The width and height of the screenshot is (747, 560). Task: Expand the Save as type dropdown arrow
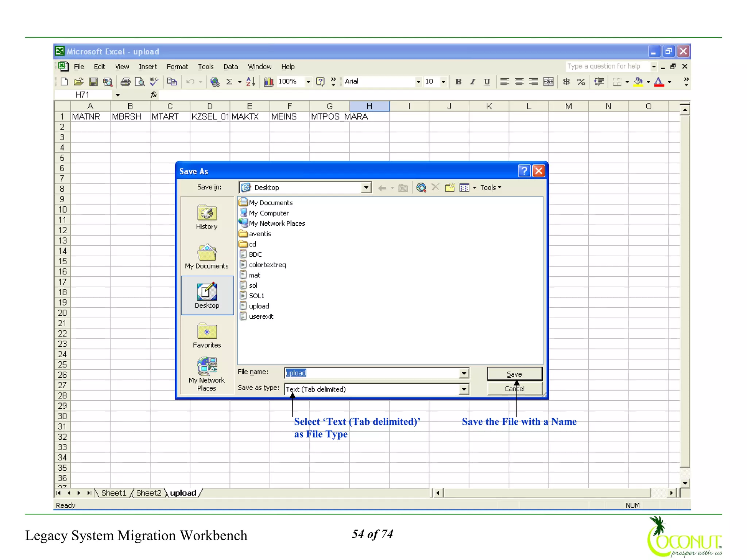click(x=464, y=389)
